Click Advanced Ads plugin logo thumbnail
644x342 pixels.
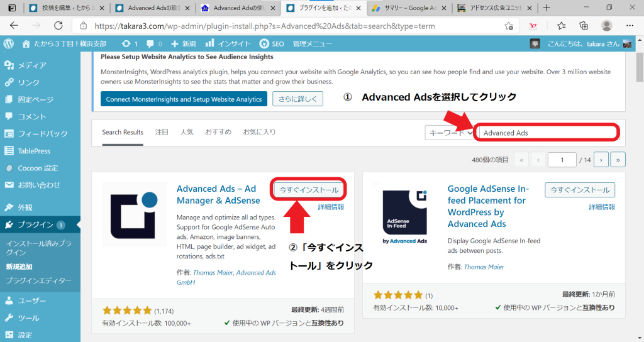coord(135,215)
